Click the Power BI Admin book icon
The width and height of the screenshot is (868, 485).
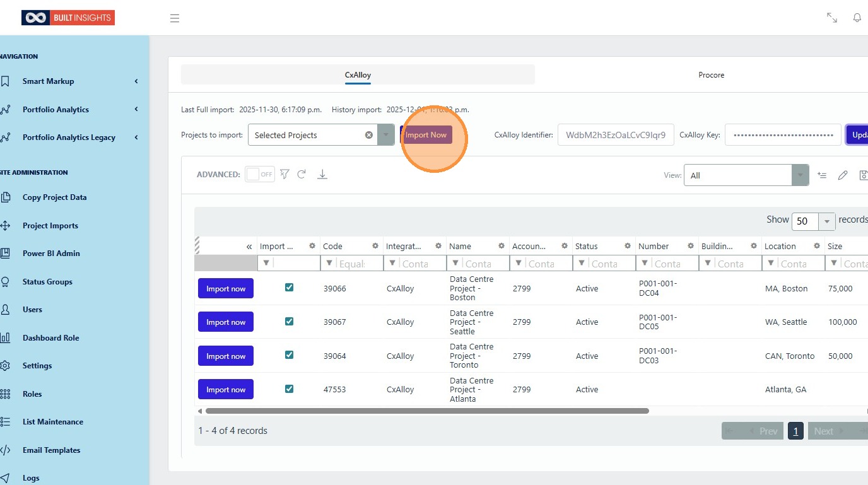(5, 254)
